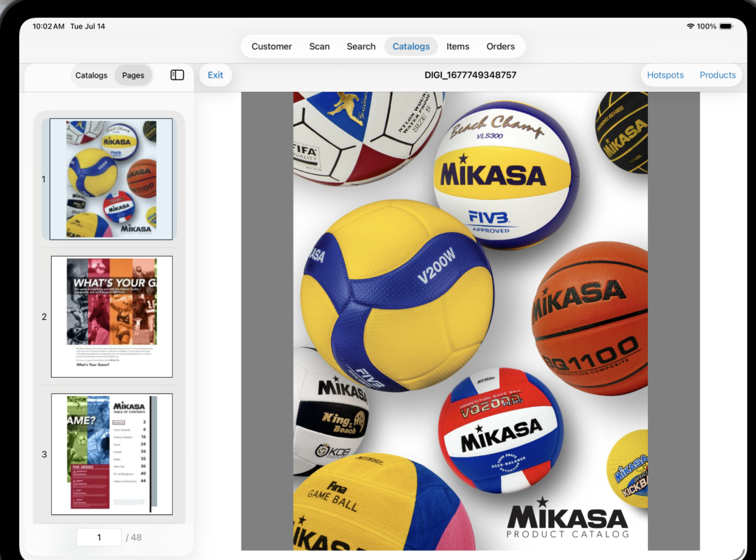Jump to page 3 table of contents thumbnail
756x560 pixels.
coord(111,455)
